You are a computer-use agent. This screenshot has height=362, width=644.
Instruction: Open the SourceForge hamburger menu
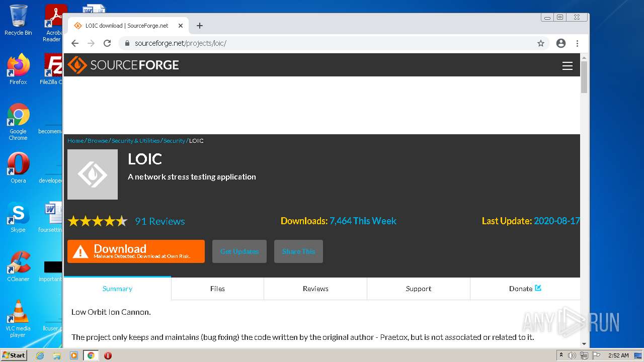pyautogui.click(x=568, y=66)
